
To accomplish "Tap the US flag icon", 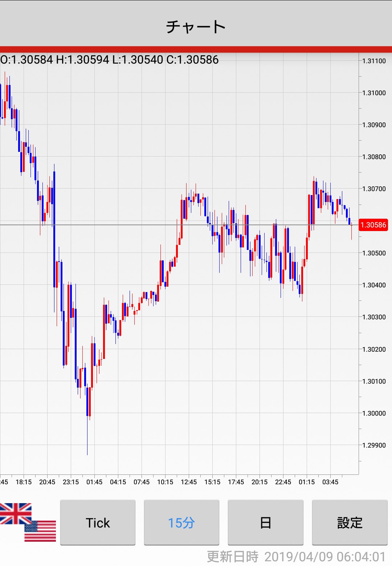I will [40, 531].
